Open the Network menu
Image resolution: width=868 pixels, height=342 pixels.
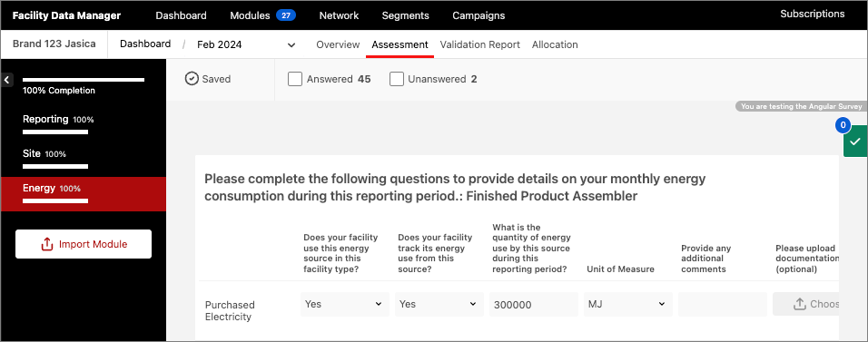[339, 15]
